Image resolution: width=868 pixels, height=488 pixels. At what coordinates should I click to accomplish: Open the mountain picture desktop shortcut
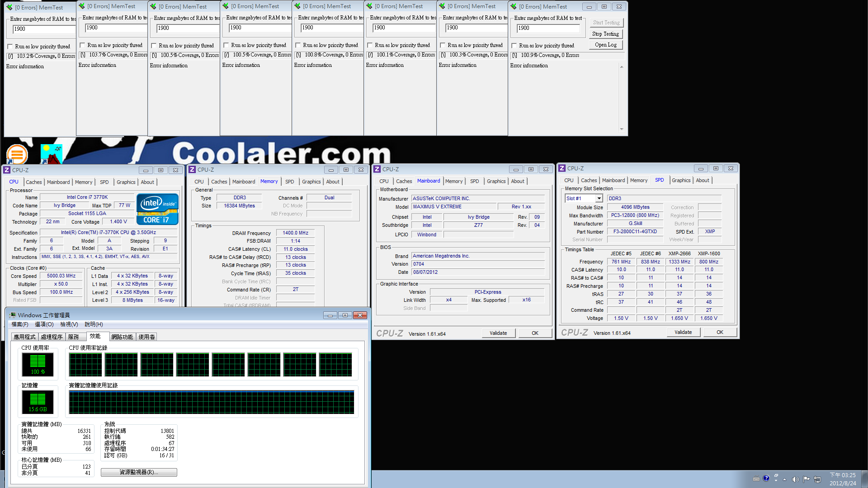pos(51,154)
